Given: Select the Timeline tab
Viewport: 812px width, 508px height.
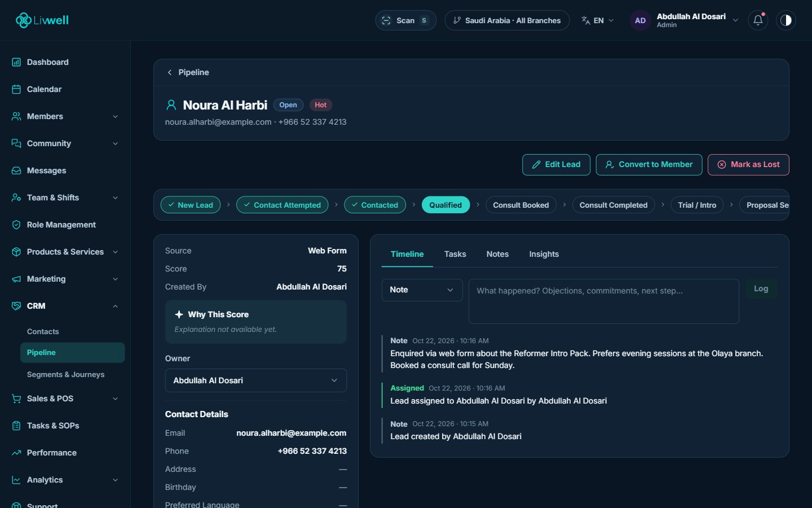Looking at the screenshot, I should (407, 254).
